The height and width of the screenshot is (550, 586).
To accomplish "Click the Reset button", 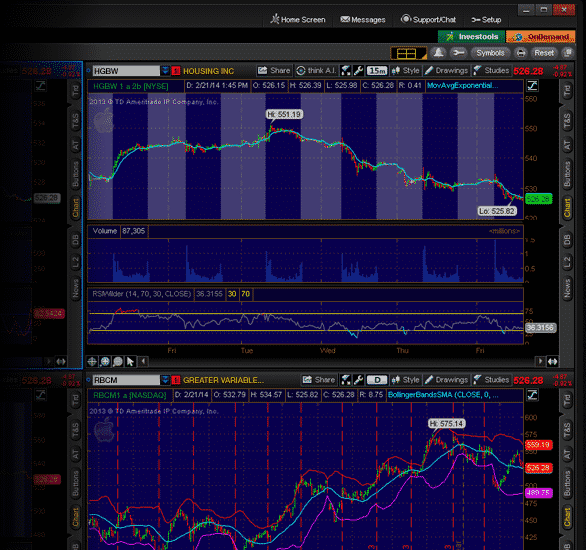I will [544, 53].
